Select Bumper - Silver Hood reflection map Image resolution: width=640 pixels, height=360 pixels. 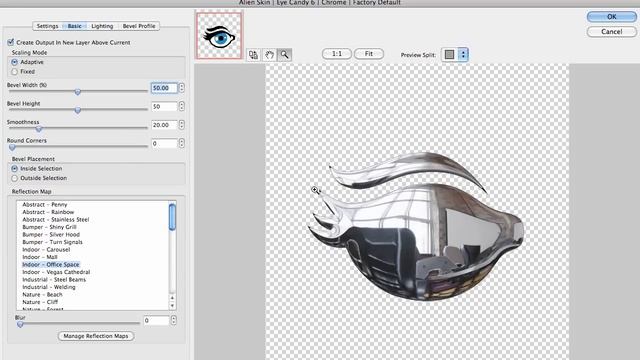tap(51, 235)
